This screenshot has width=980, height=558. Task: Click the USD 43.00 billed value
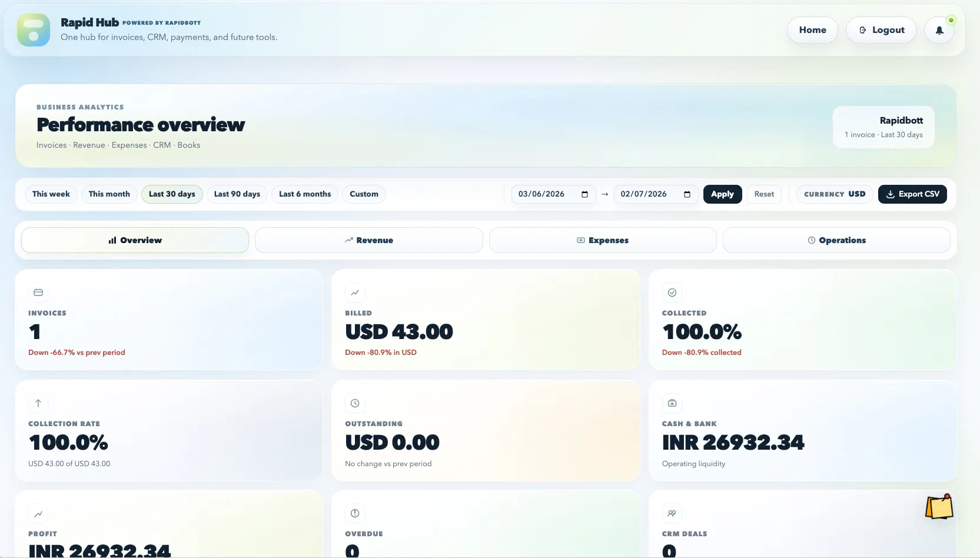click(x=399, y=332)
